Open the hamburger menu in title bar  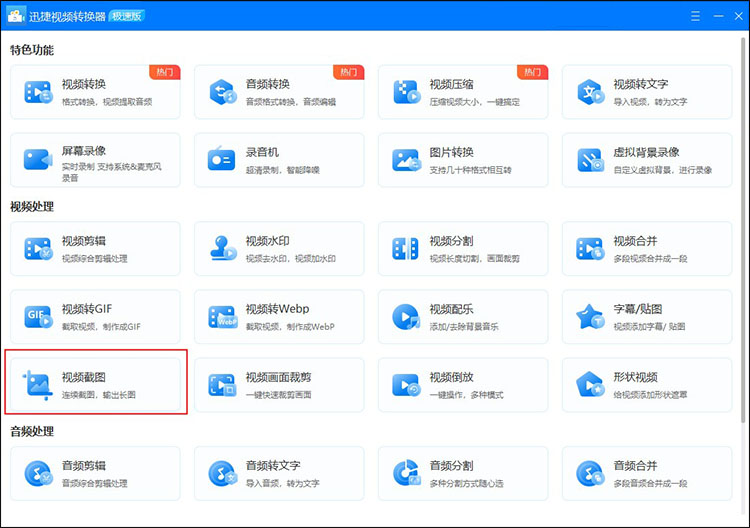click(x=695, y=16)
